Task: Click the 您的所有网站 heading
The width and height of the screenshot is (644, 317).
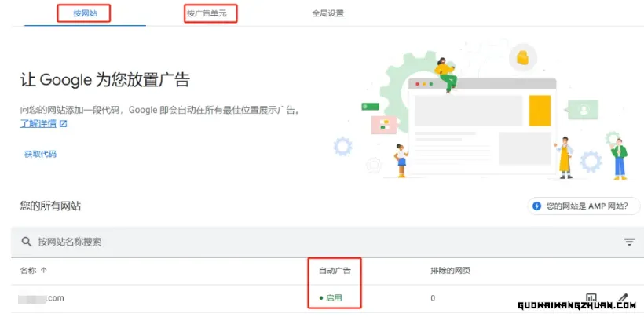Action: (x=50, y=206)
